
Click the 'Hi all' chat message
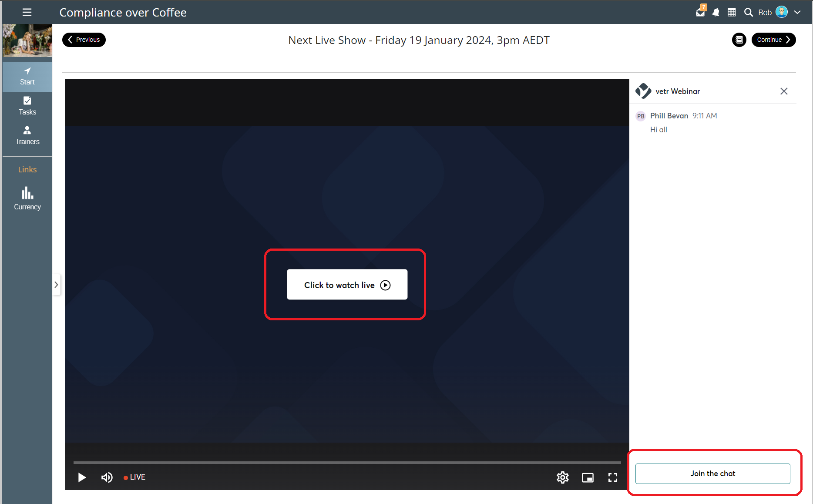[x=658, y=130]
